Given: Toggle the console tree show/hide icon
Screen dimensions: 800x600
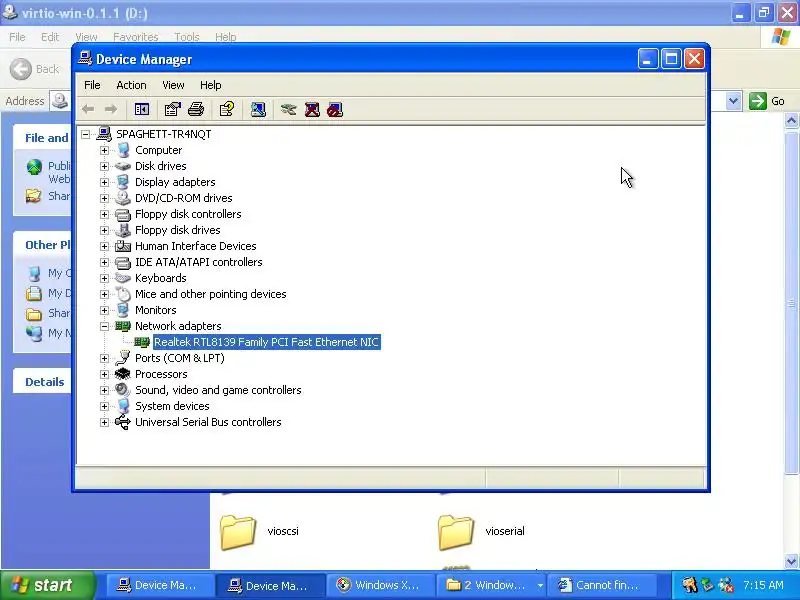Looking at the screenshot, I should (x=141, y=109).
